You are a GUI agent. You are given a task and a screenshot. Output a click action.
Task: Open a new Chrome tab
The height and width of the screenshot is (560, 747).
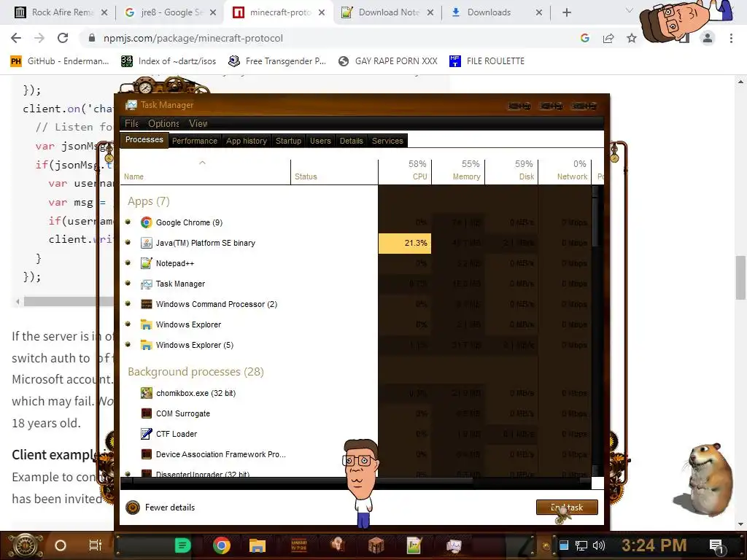(x=566, y=12)
